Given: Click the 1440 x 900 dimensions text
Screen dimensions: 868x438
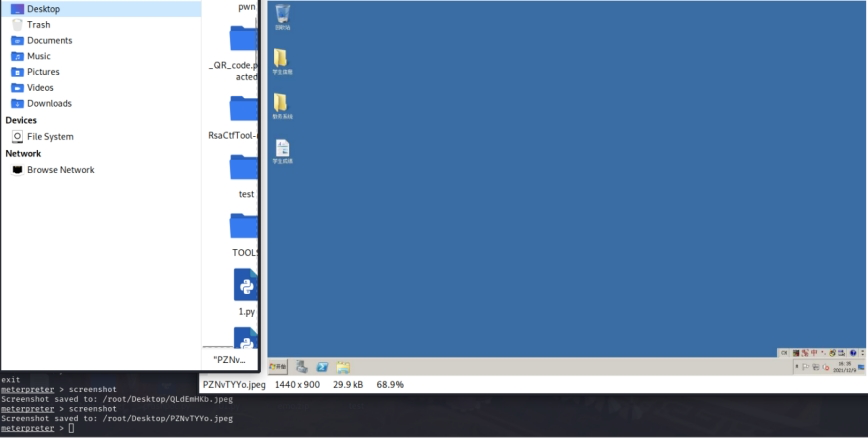Looking at the screenshot, I should coord(297,384).
